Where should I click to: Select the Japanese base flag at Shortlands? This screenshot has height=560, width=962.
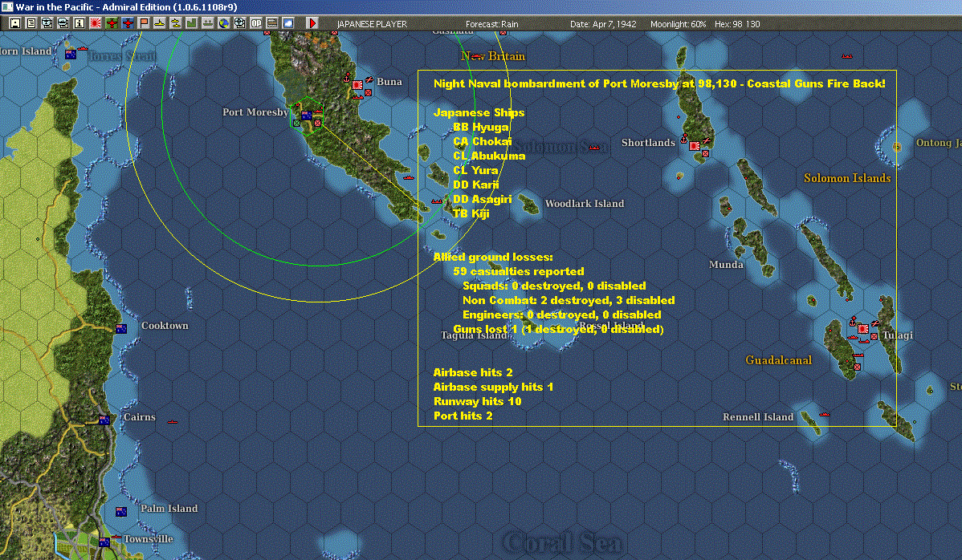coord(695,146)
